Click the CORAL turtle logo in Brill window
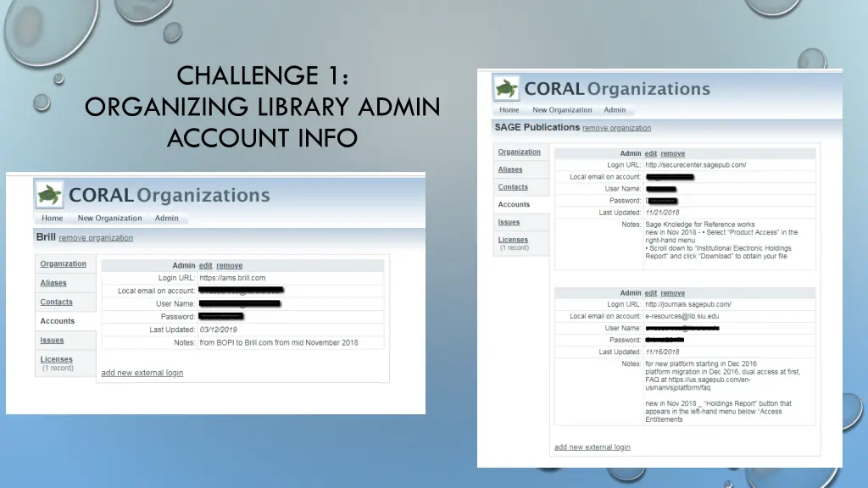 pyautogui.click(x=49, y=195)
